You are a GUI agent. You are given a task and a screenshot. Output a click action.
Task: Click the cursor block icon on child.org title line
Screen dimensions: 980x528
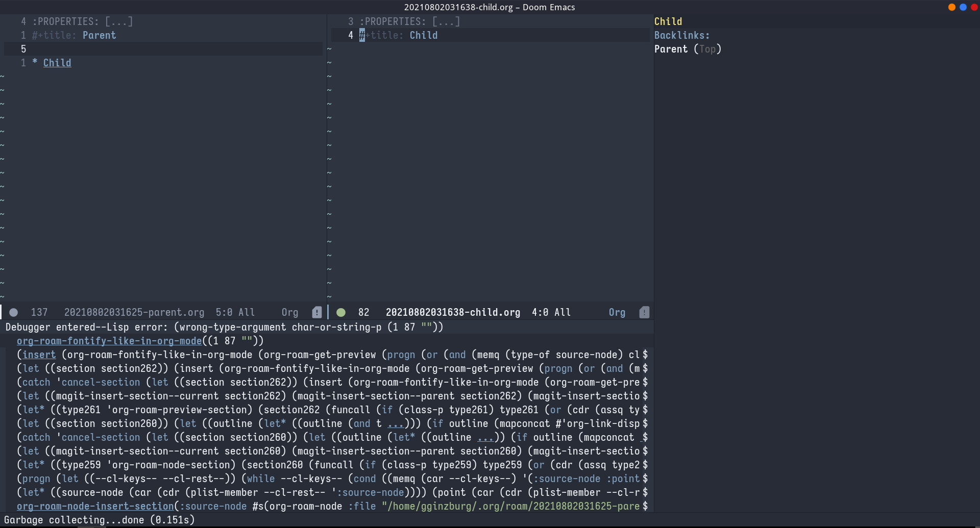tap(362, 35)
